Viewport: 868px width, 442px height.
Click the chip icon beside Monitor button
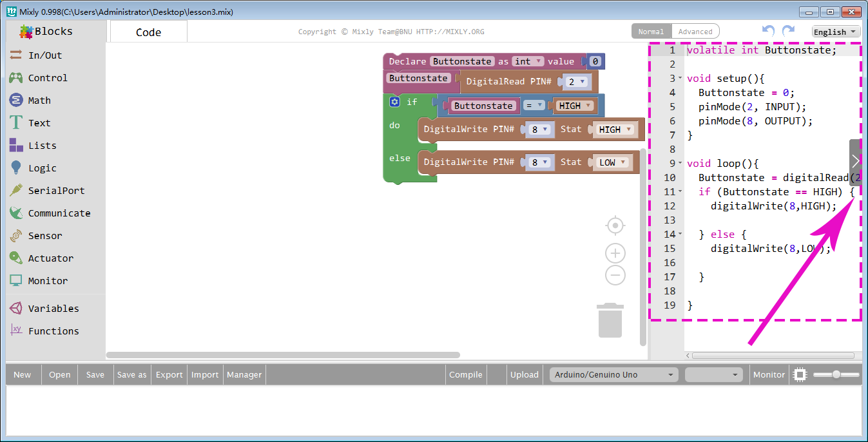point(800,374)
